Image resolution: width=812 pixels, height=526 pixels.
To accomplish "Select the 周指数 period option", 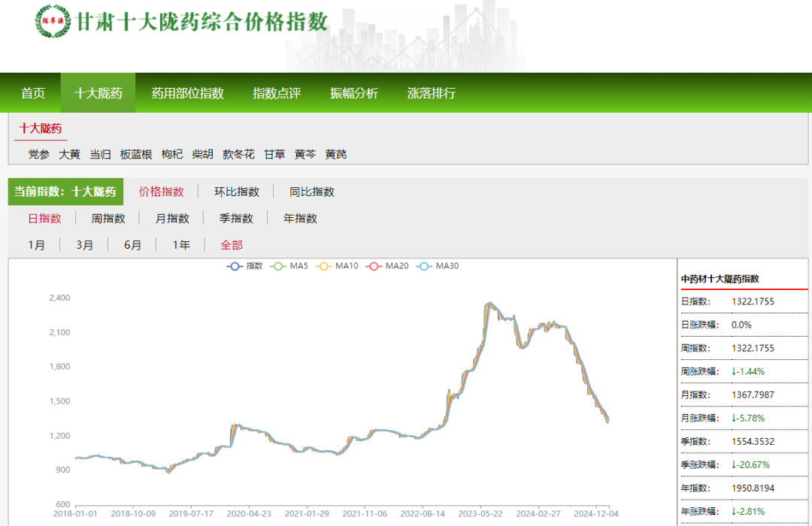I will [x=108, y=218].
